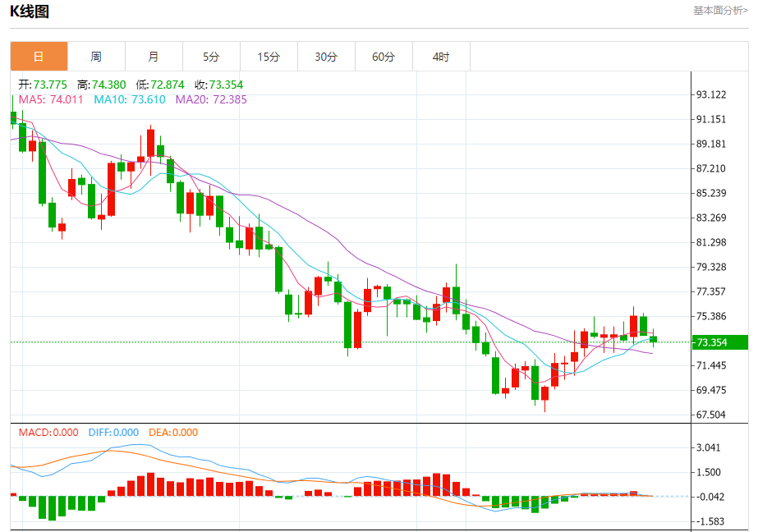Click the lowest red candlestick near 67.504
The height and width of the screenshot is (532, 758).
545,393
